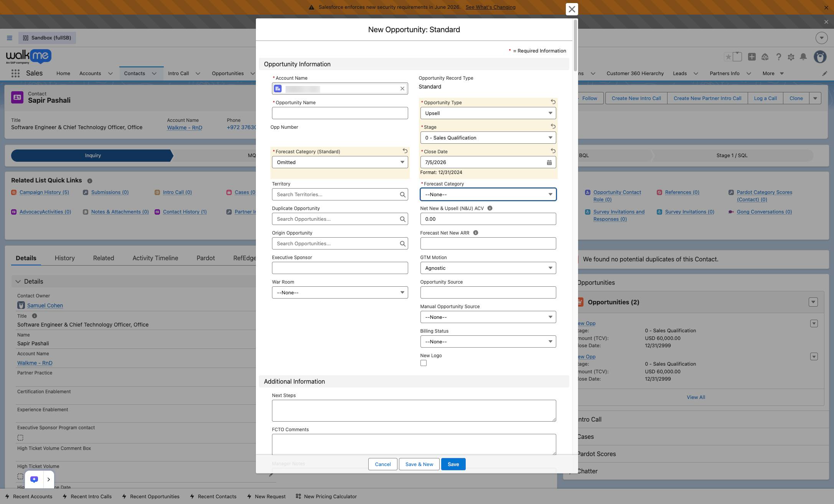Screen dimensions: 834x504
Task: Undo the Close Date change
Action: [553, 151]
